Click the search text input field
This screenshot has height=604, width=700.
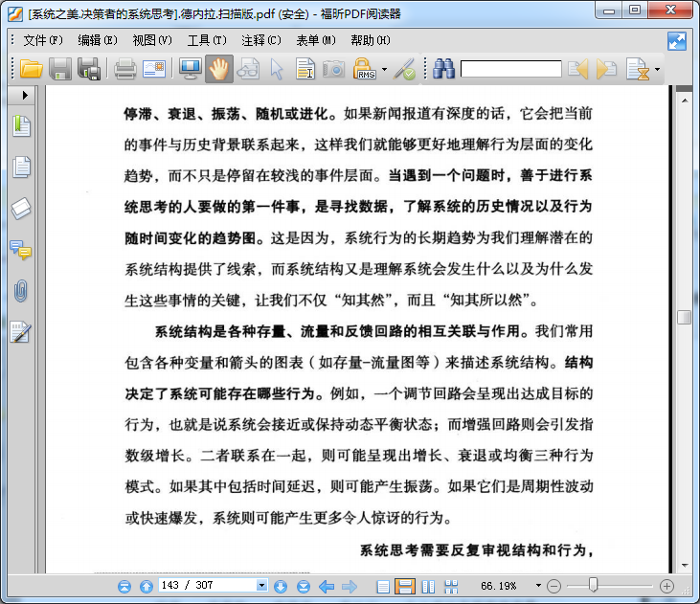tap(510, 69)
